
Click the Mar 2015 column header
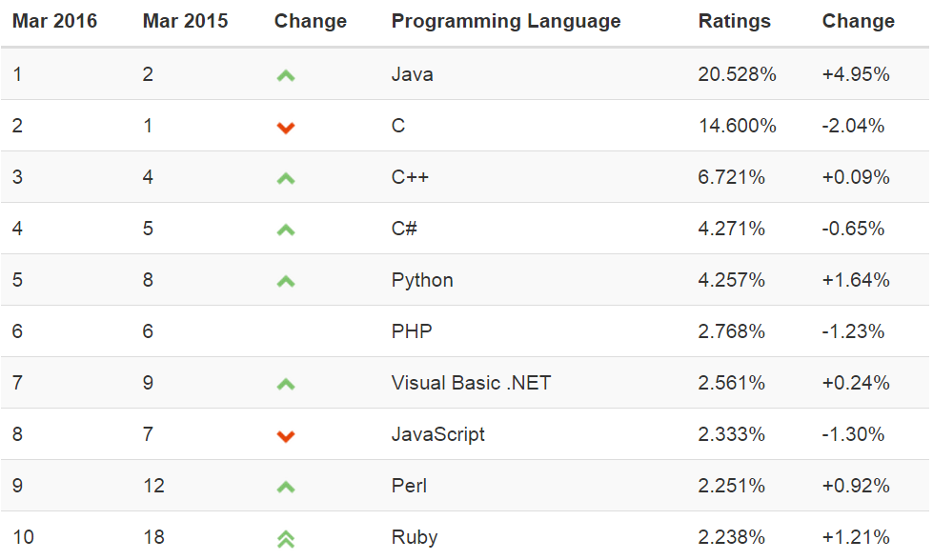click(x=185, y=21)
